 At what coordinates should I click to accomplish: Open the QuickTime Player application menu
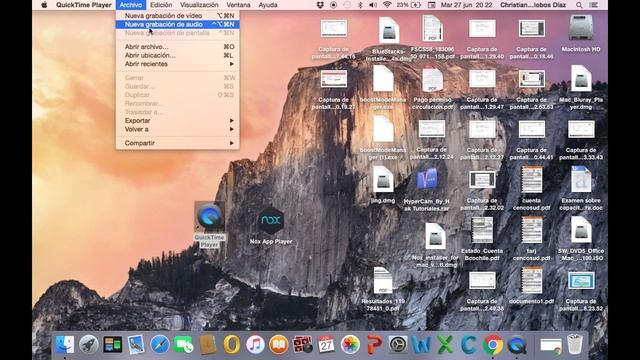[84, 5]
